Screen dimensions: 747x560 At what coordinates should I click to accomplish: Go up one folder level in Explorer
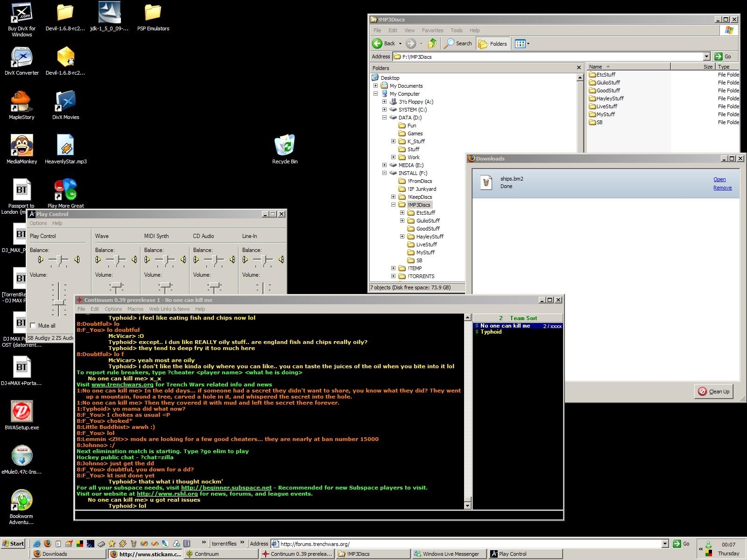[432, 43]
